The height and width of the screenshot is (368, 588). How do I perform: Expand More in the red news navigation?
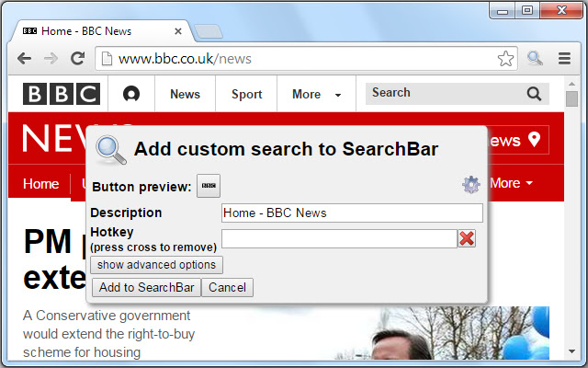pyautogui.click(x=512, y=183)
